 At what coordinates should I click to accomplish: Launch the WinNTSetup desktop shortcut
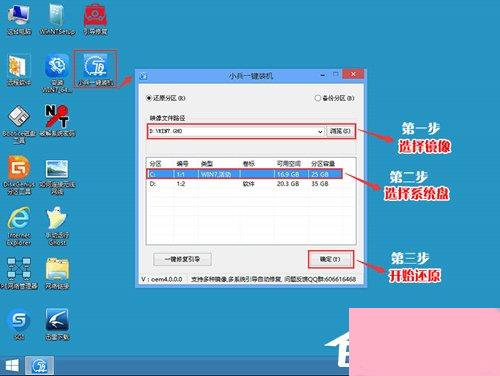coord(57,19)
